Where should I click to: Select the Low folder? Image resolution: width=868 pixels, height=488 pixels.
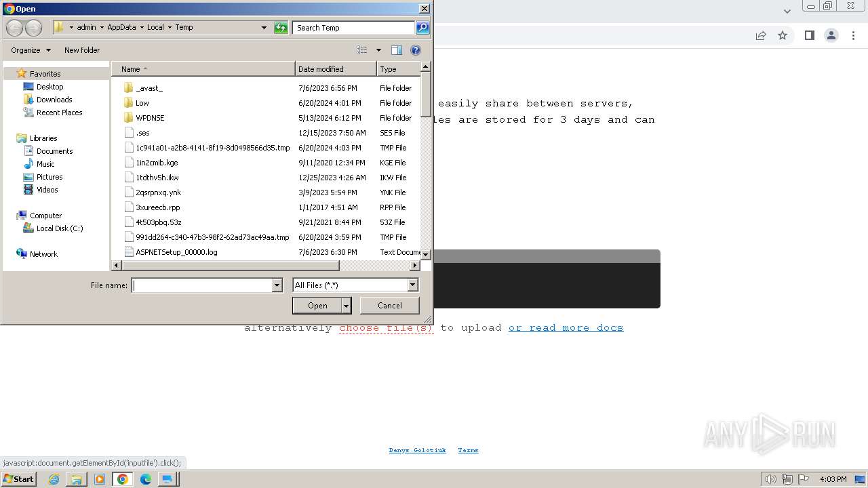click(142, 103)
